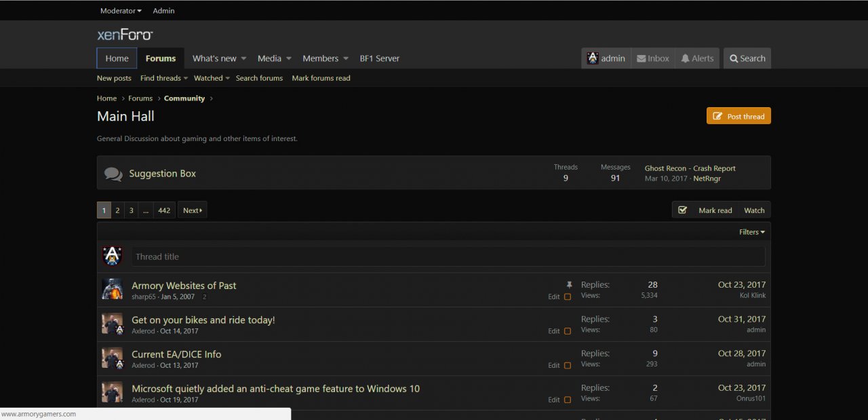Screen dimensions: 868x420
Task: Go to page 2
Action: tap(117, 210)
